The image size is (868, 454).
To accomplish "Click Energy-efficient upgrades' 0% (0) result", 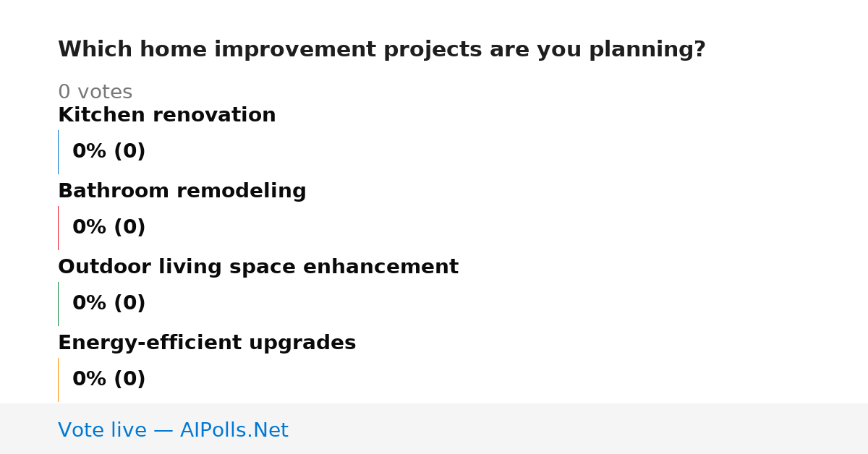I will pyautogui.click(x=109, y=380).
